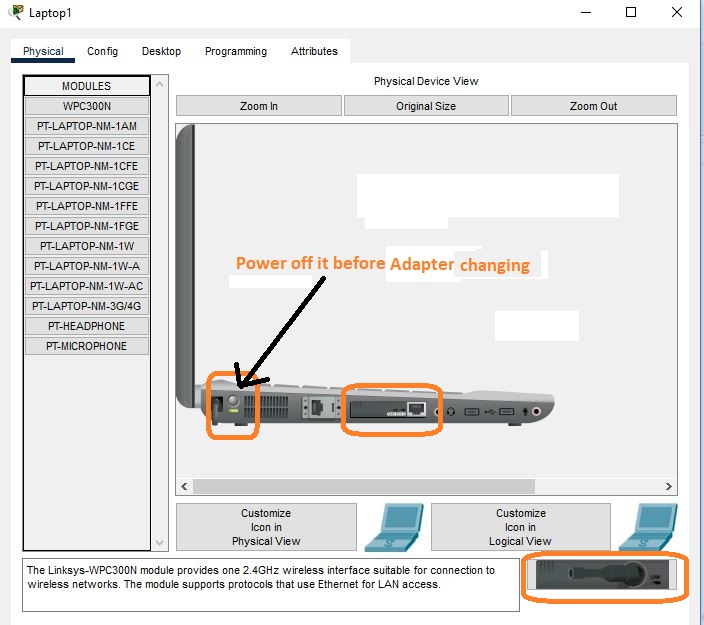Select the Physical tab

pos(43,51)
